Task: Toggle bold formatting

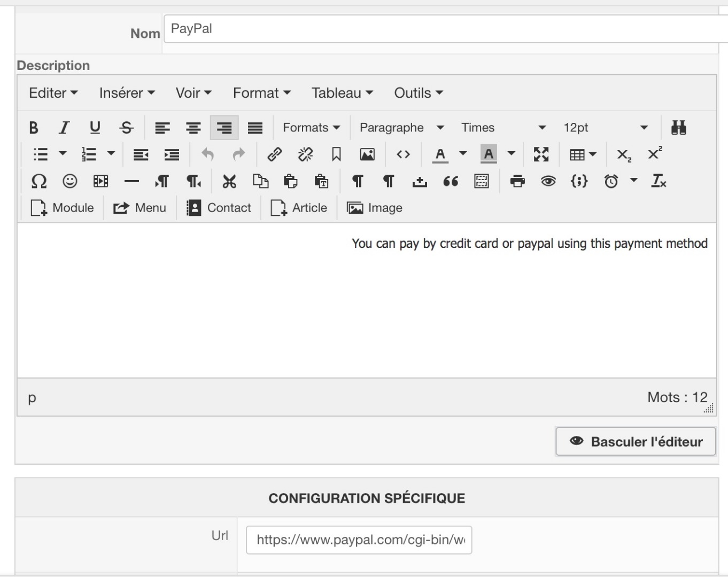Action: (34, 128)
